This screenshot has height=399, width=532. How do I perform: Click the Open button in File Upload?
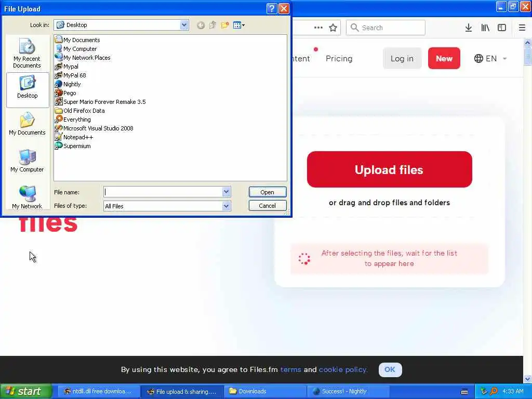tap(268, 192)
